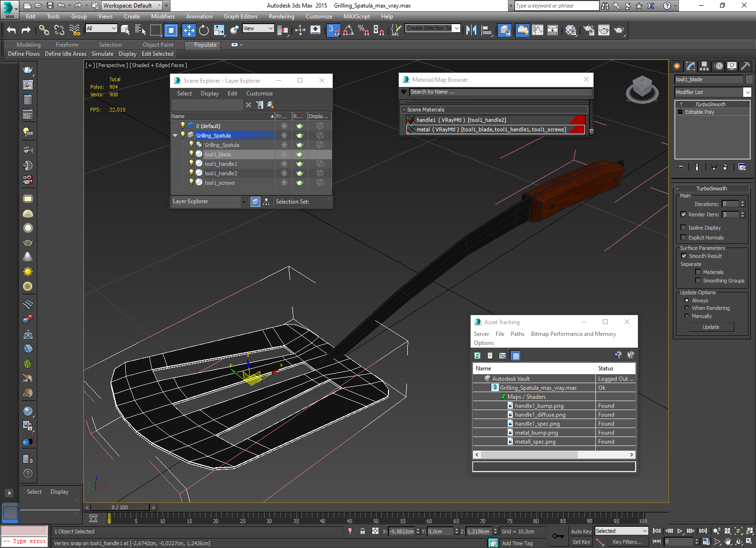The width and height of the screenshot is (756, 548).
Task: Sort by hierarchy in Layer Explorer
Action: [x=266, y=202]
